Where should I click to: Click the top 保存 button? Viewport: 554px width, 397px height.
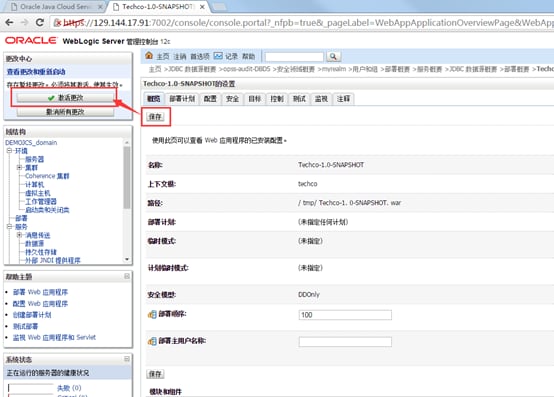point(155,117)
